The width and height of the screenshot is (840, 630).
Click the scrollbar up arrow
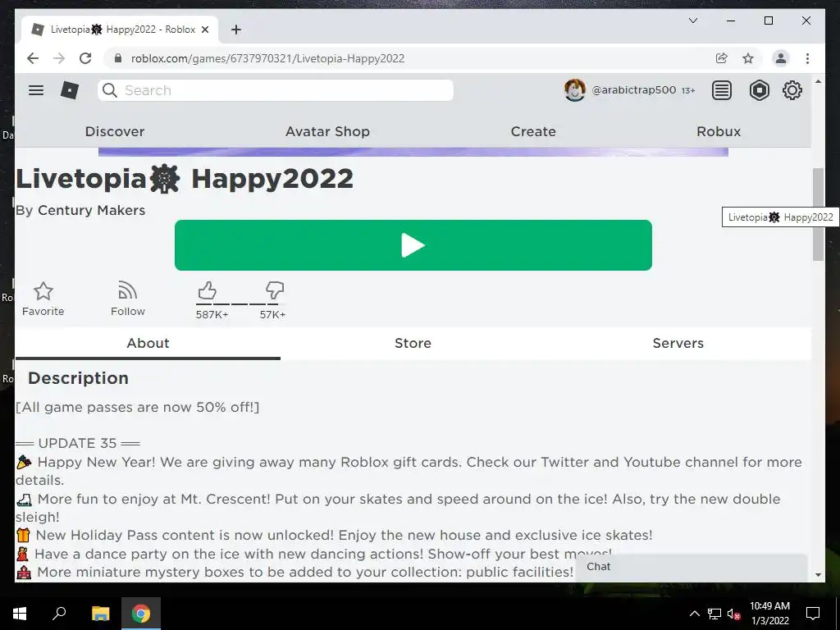pos(818,81)
